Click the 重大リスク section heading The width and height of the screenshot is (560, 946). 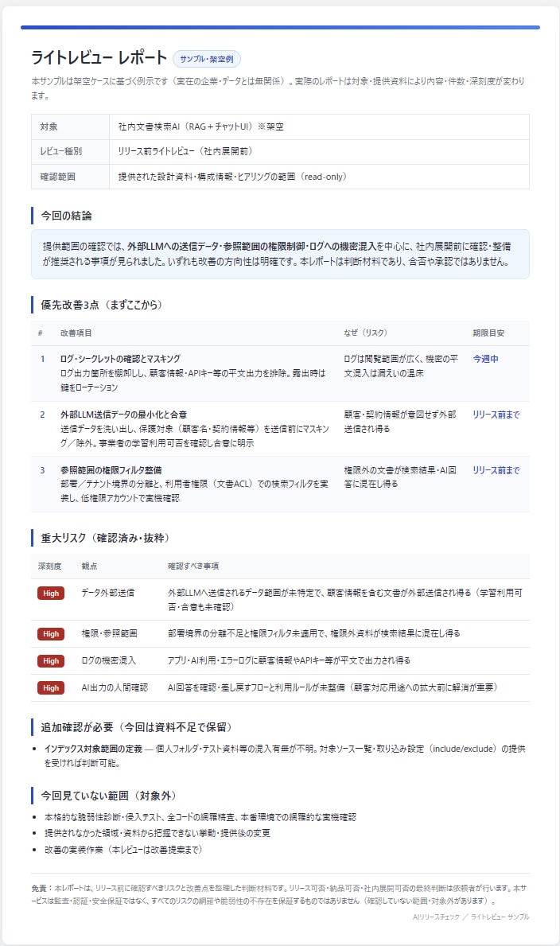[106, 538]
